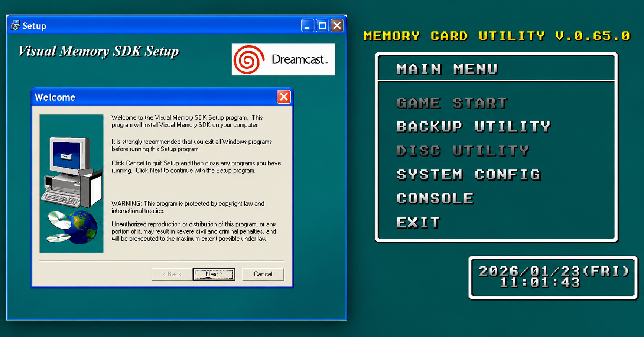Screen dimensions: 644x337
Task: Select DISC UTILITY menu entry
Action: pyautogui.click(x=463, y=151)
